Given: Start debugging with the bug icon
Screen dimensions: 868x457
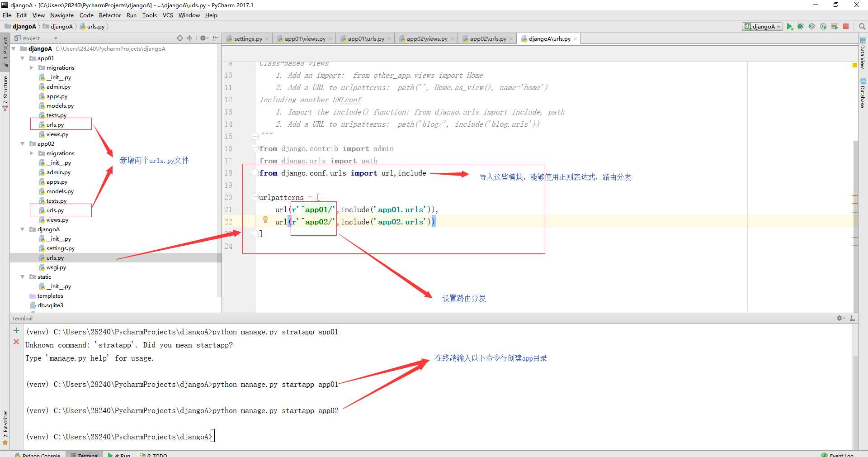Looking at the screenshot, I should click(801, 27).
